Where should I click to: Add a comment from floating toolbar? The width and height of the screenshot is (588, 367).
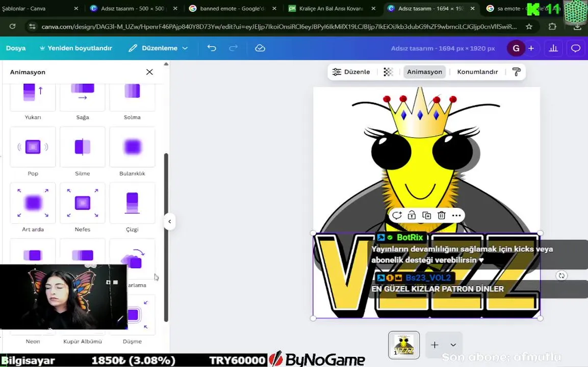397,215
